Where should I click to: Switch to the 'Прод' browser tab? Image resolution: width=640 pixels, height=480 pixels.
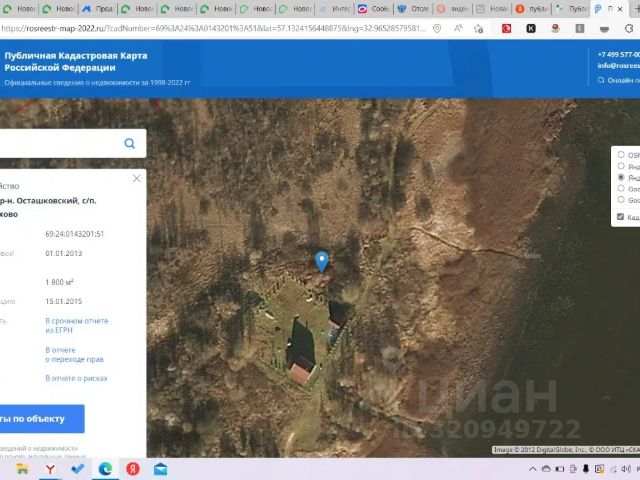click(x=98, y=9)
